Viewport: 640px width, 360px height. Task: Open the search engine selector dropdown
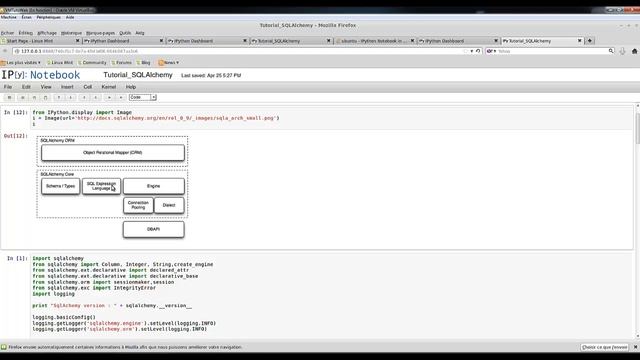pos(491,51)
